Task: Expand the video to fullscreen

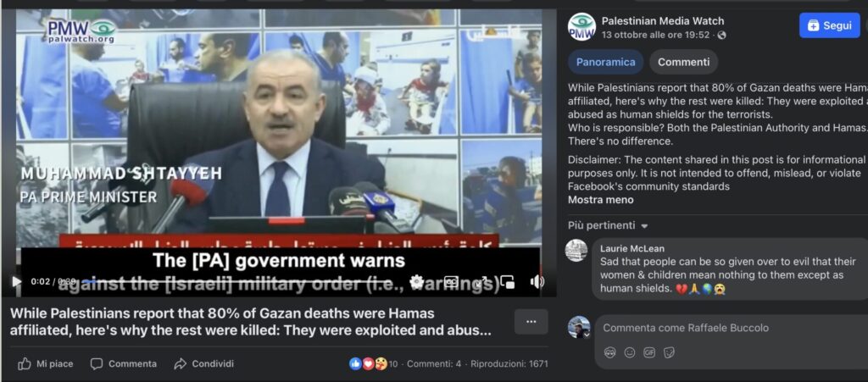Action: (481, 281)
